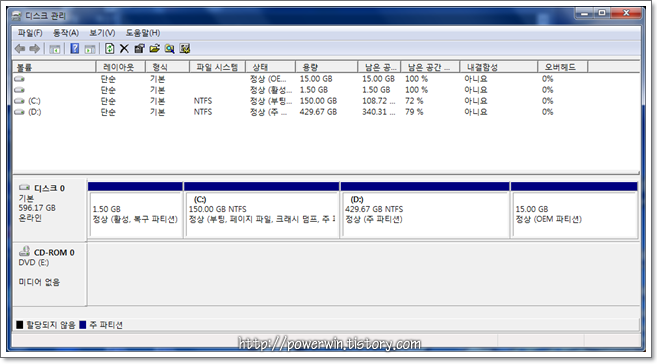Click the 정상 (부팅... status cell
658x364 pixels.
tap(271, 101)
